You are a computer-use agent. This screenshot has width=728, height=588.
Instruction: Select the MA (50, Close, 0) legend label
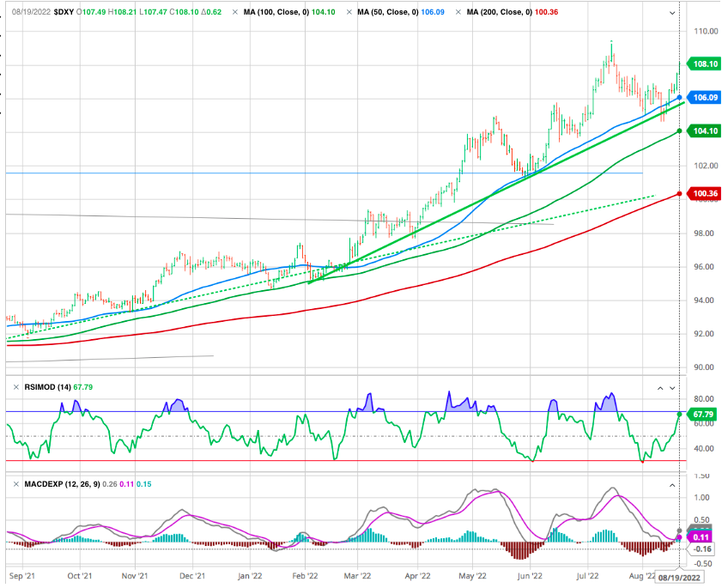coord(388,12)
